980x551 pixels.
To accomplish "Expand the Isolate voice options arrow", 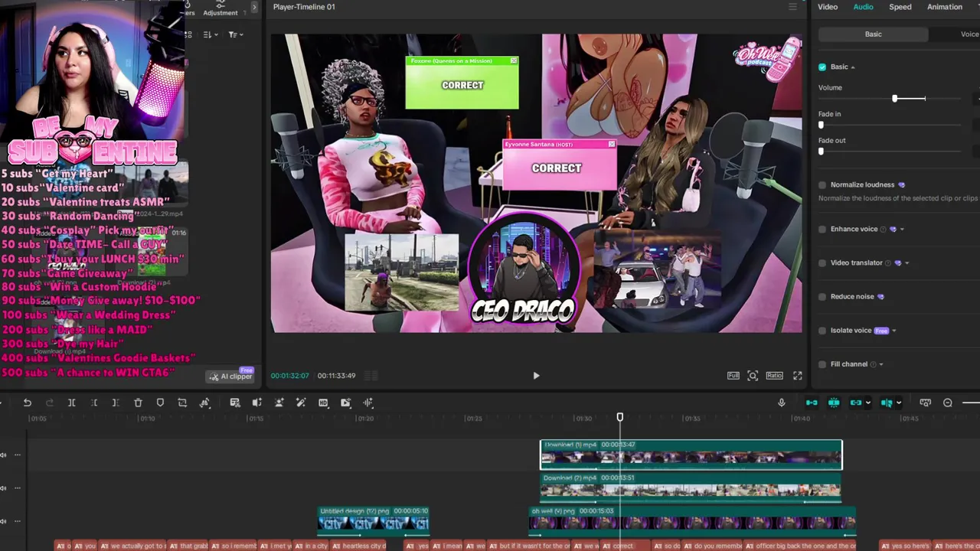I will pyautogui.click(x=893, y=331).
